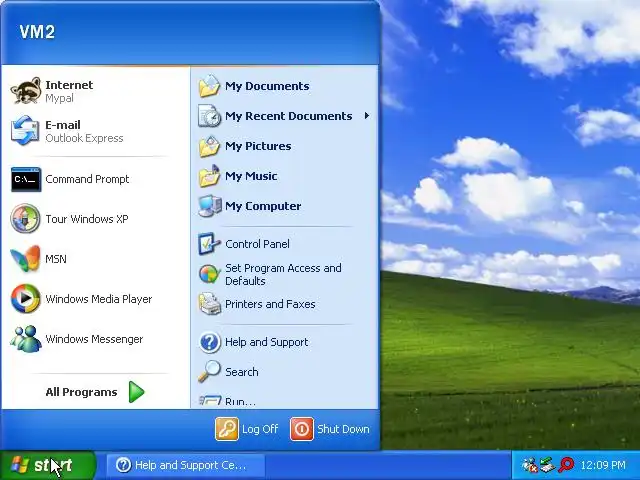Open the Command Prompt icon
The image size is (640, 480).
25,179
